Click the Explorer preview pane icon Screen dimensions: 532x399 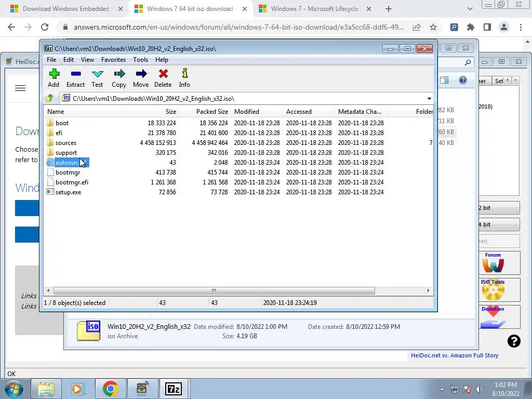pos(444,80)
